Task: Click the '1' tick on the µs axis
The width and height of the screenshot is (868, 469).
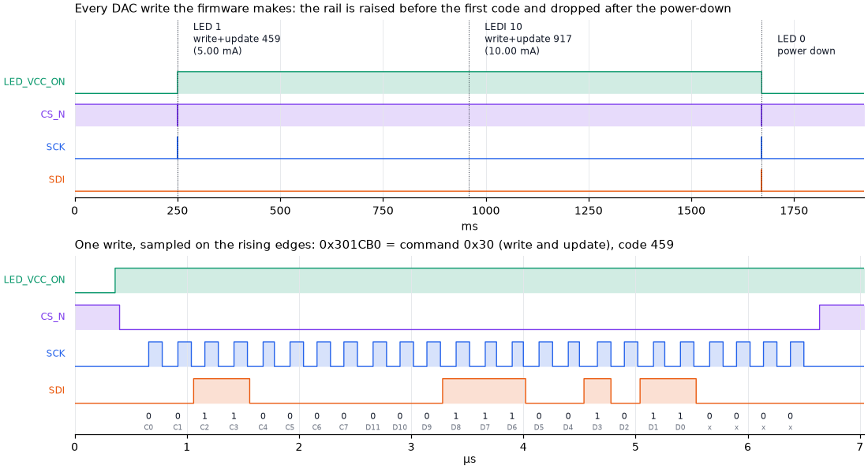Action: pyautogui.click(x=187, y=447)
